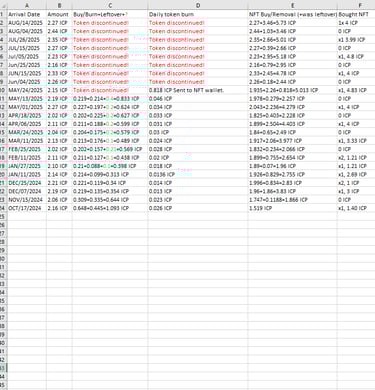This screenshot has height=390, width=375.
Task: Click the DEC/07/2024 date cell
Action: (27, 191)
